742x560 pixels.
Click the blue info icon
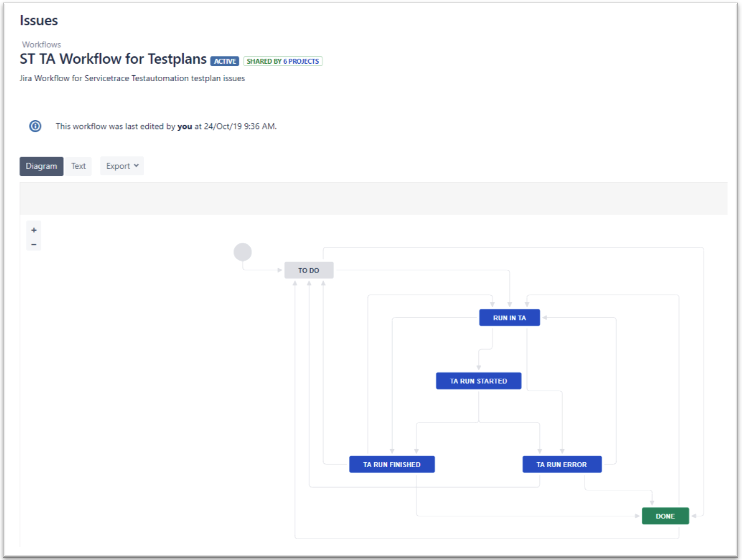pyautogui.click(x=35, y=126)
